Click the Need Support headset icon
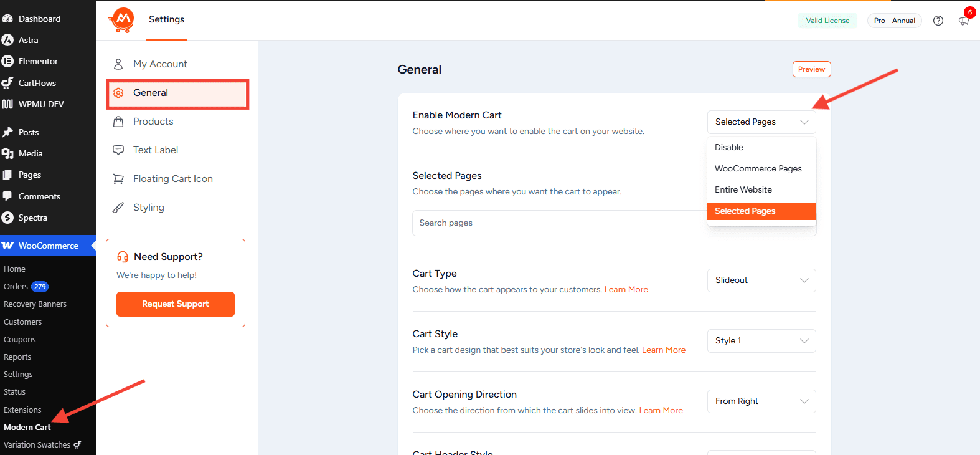980x455 pixels. point(123,257)
